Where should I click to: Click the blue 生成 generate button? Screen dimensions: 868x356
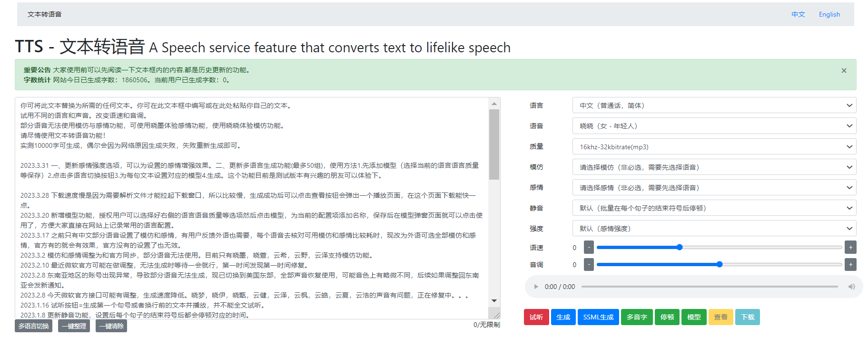tap(563, 317)
